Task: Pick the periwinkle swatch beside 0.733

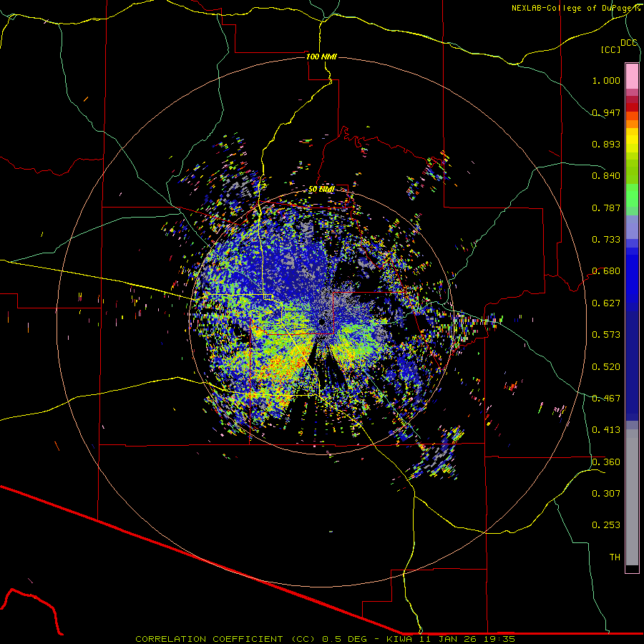Action: 632,228
